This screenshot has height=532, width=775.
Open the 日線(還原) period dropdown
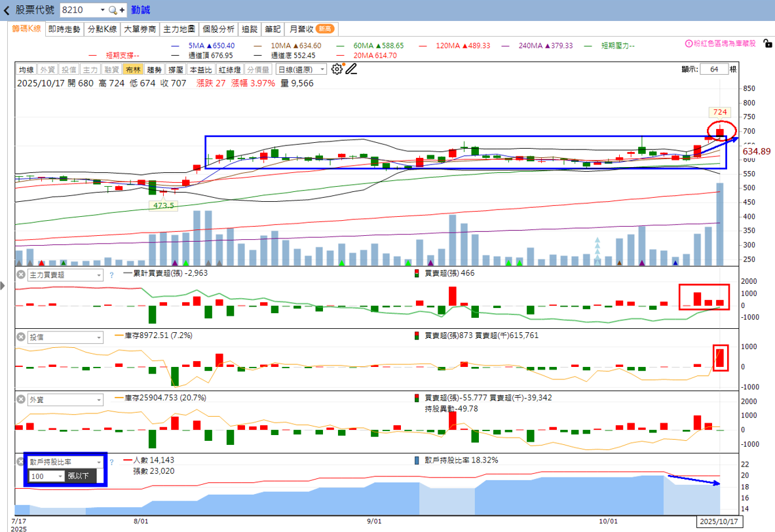point(301,69)
